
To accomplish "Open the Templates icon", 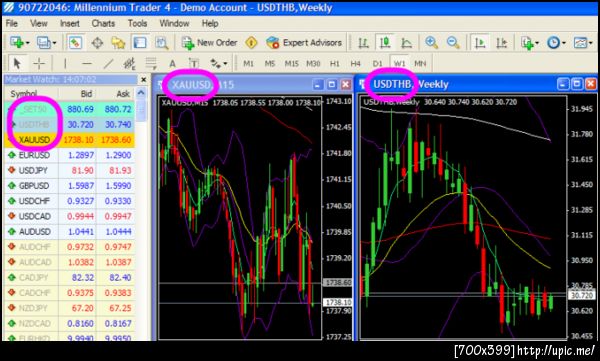I will (x=580, y=42).
